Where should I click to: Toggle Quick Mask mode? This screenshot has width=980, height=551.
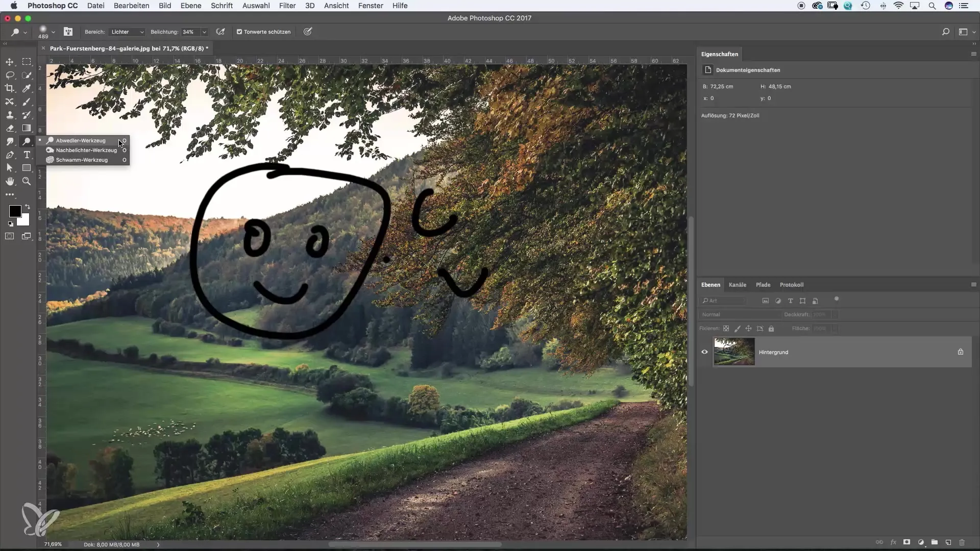pos(10,236)
